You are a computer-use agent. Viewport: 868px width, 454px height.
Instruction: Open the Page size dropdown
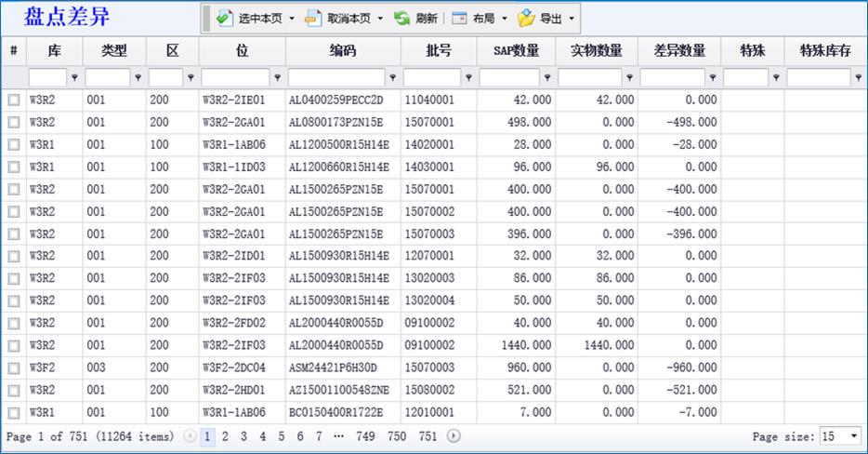point(854,435)
